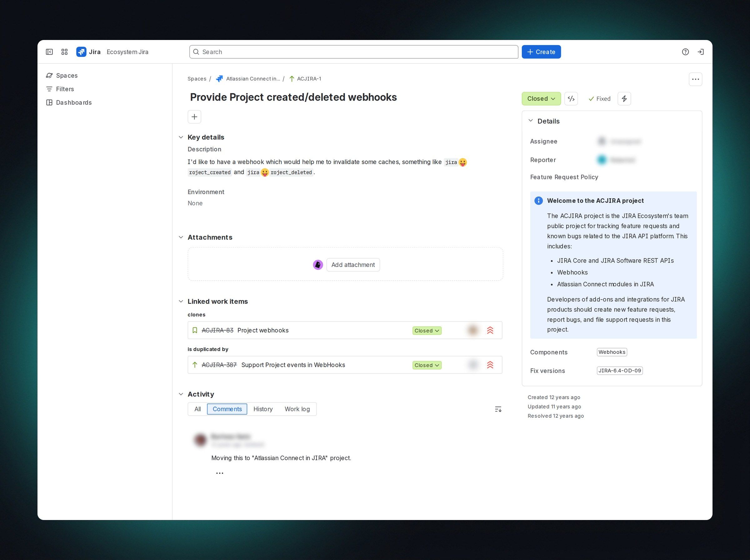This screenshot has width=750, height=560.
Task: Open comment actions ellipsis below the comment
Action: (220, 473)
